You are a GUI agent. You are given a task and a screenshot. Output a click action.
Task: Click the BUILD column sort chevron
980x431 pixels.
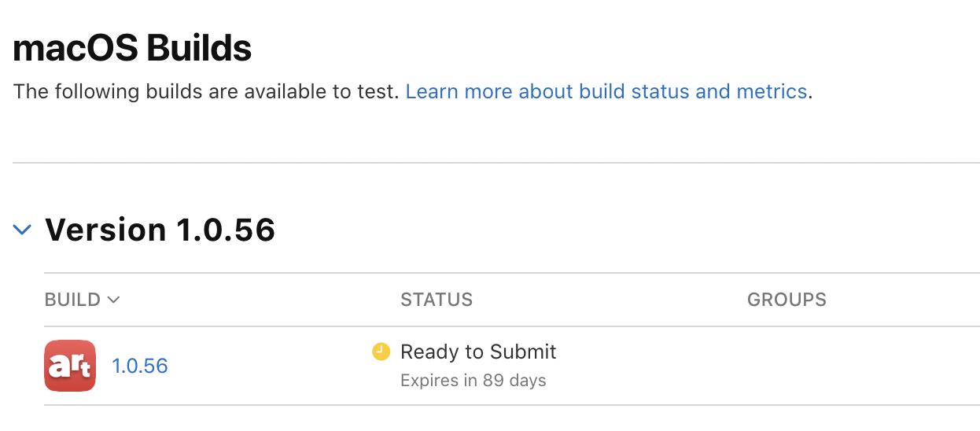(113, 300)
